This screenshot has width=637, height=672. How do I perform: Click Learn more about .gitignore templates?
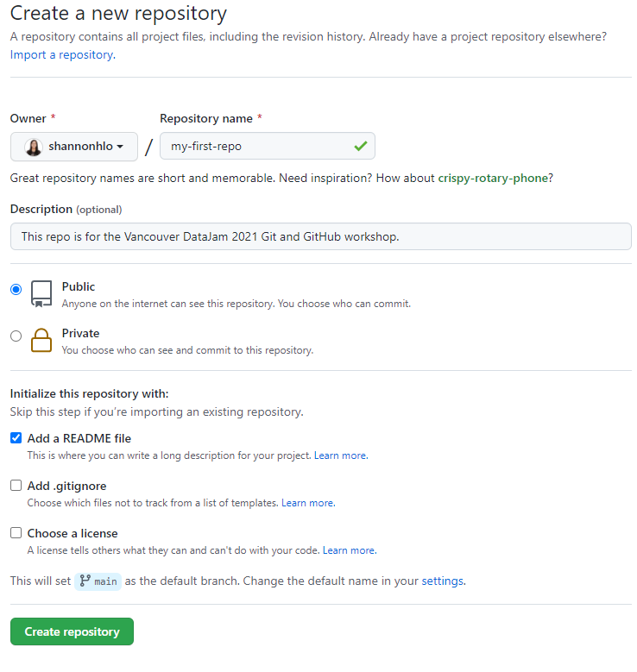click(x=307, y=503)
